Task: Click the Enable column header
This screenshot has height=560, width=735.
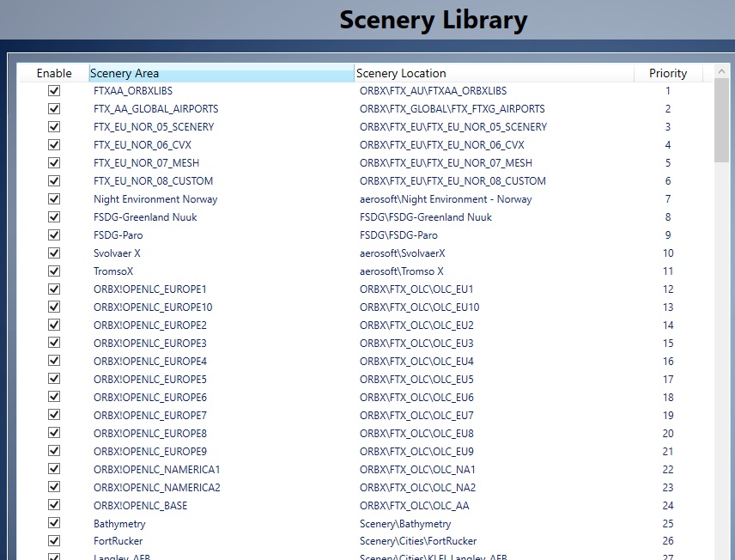Action: pos(54,73)
